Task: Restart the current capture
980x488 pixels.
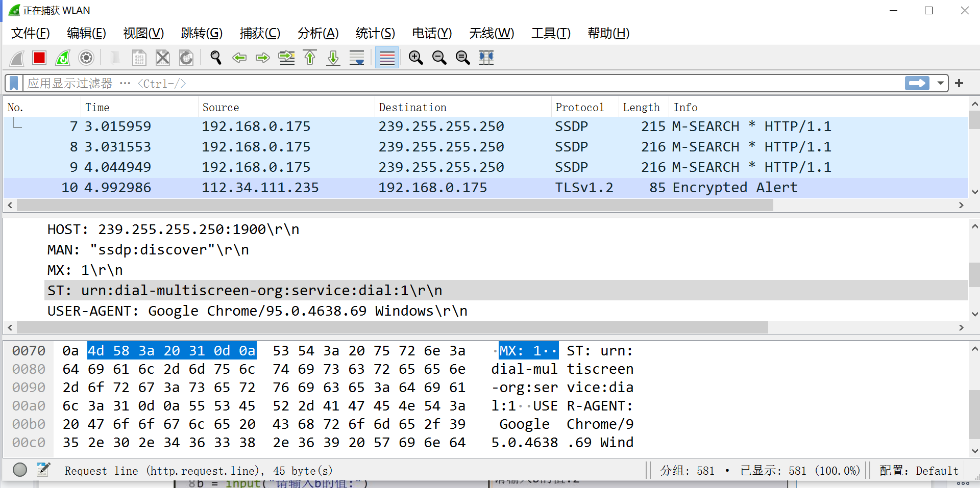Action: [x=62, y=58]
